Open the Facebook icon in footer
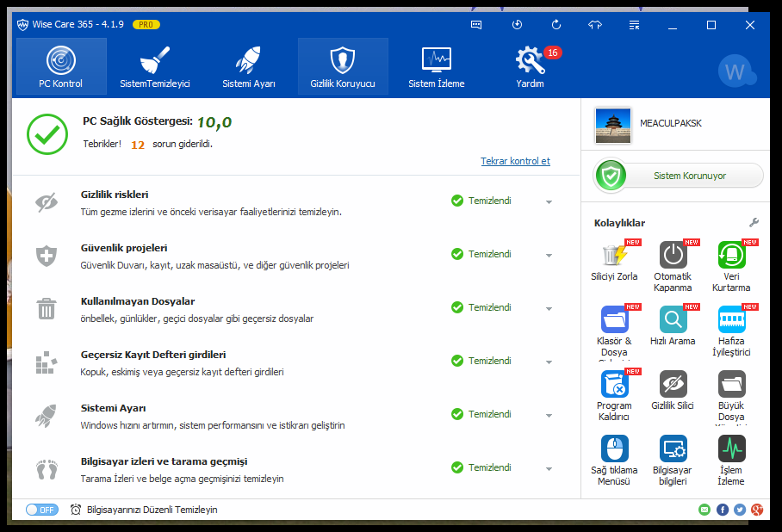The height and width of the screenshot is (532, 782). point(723,509)
